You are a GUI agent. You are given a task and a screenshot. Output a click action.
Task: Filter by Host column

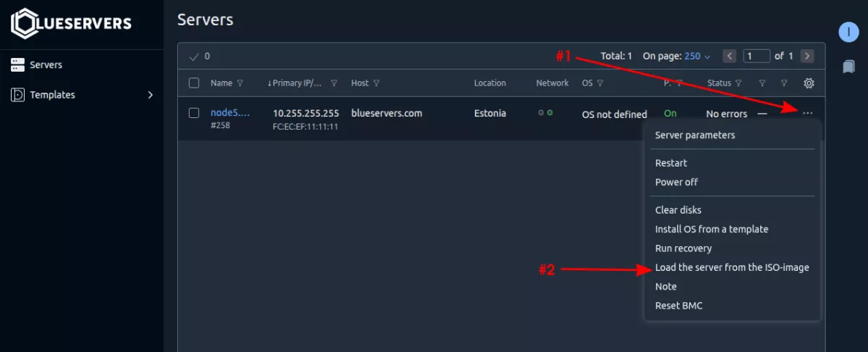pyautogui.click(x=377, y=83)
